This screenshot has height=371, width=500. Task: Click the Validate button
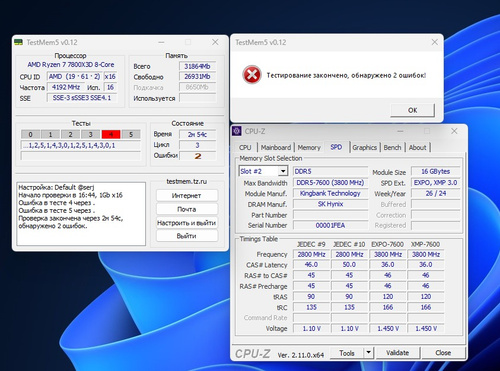397,353
